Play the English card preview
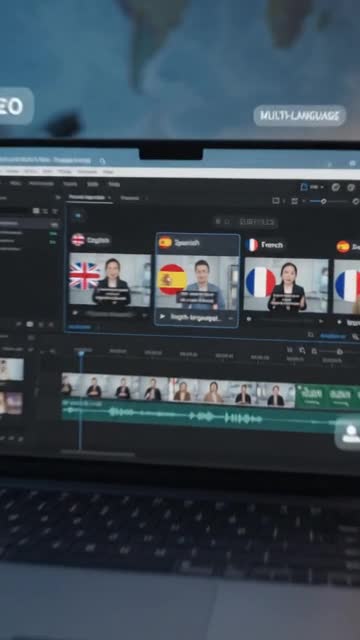 point(75,313)
